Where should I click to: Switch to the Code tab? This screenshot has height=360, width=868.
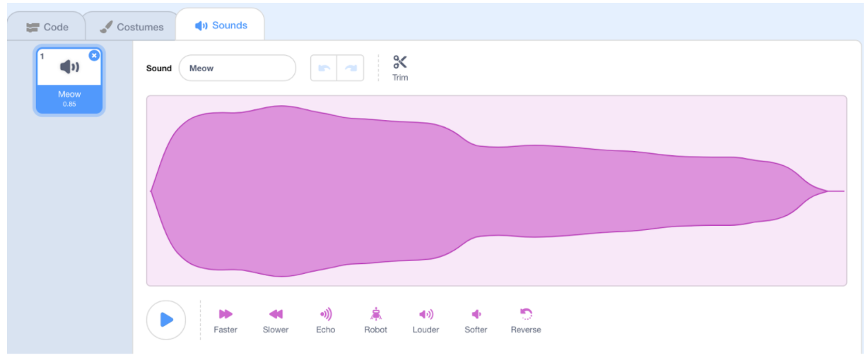[x=47, y=27]
